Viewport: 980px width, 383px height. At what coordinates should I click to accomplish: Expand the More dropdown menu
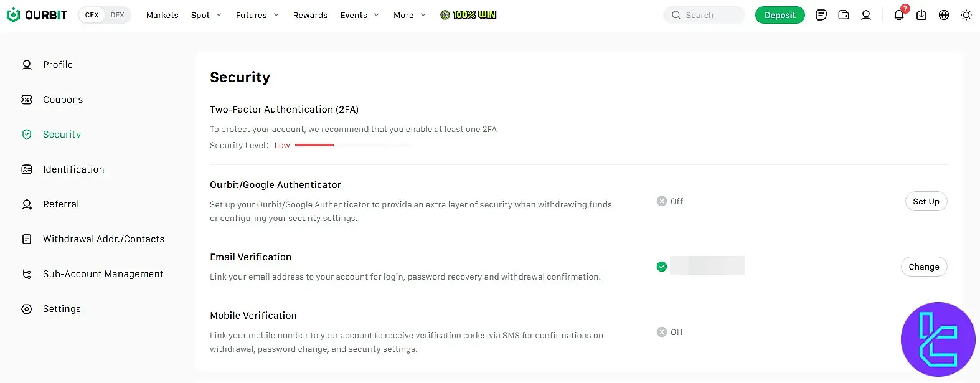[408, 15]
